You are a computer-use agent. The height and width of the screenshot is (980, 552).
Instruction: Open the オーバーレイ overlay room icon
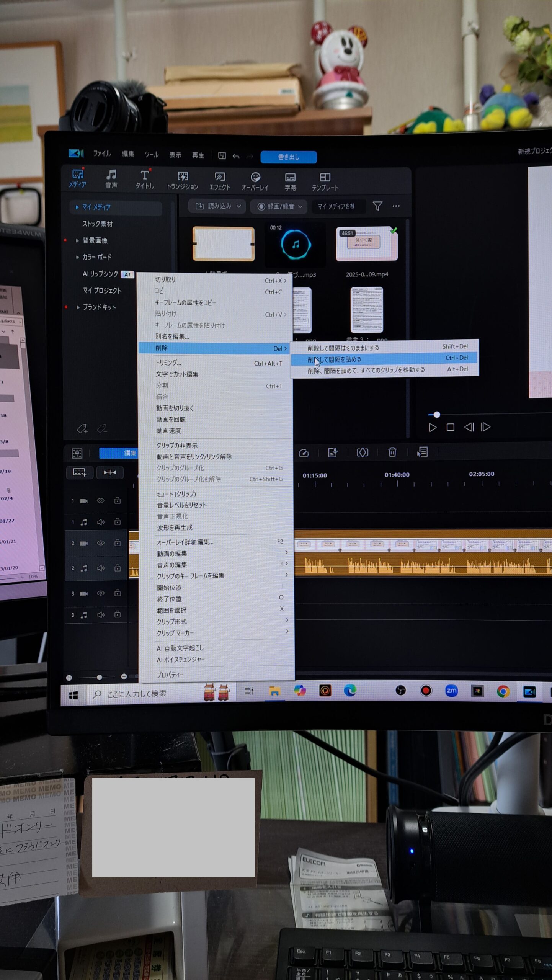tap(255, 182)
